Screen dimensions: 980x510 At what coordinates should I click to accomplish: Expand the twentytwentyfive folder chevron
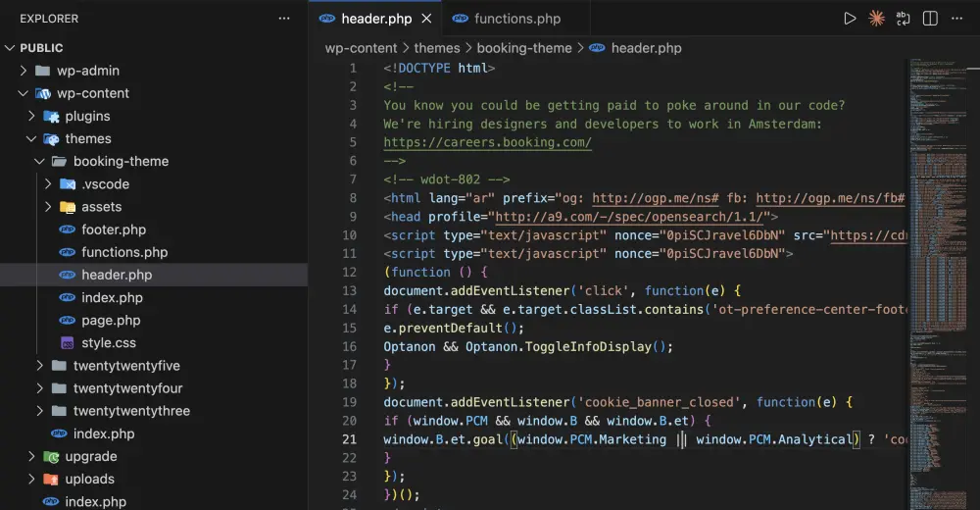(x=39, y=366)
